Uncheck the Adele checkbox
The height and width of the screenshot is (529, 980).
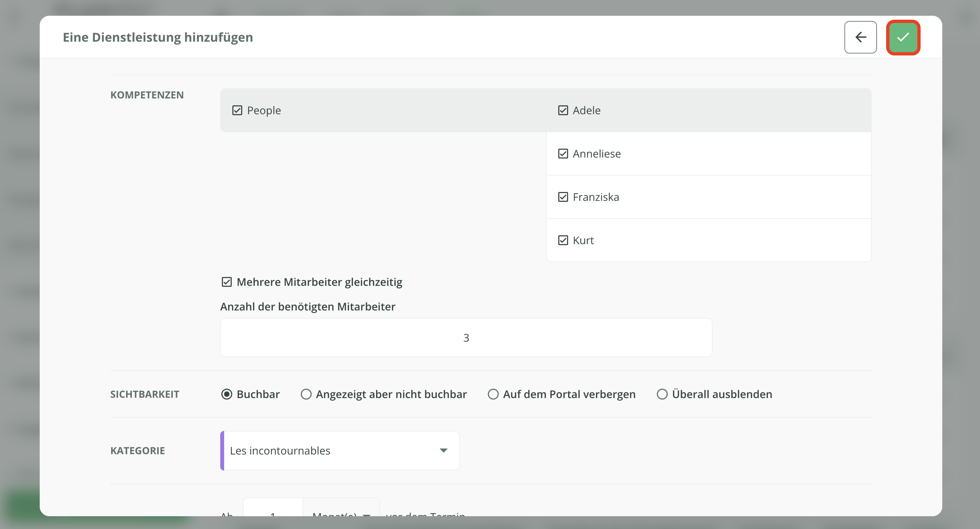pos(563,110)
